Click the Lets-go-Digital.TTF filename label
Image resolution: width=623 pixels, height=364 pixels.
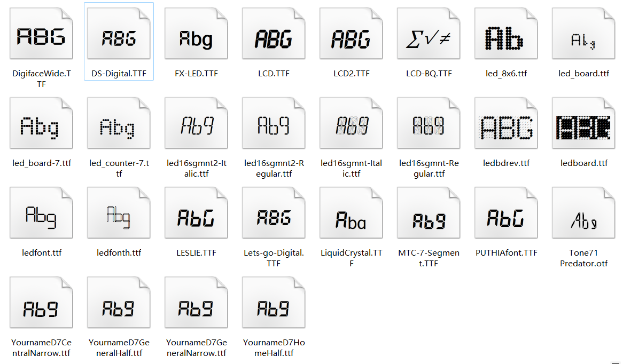[274, 258]
